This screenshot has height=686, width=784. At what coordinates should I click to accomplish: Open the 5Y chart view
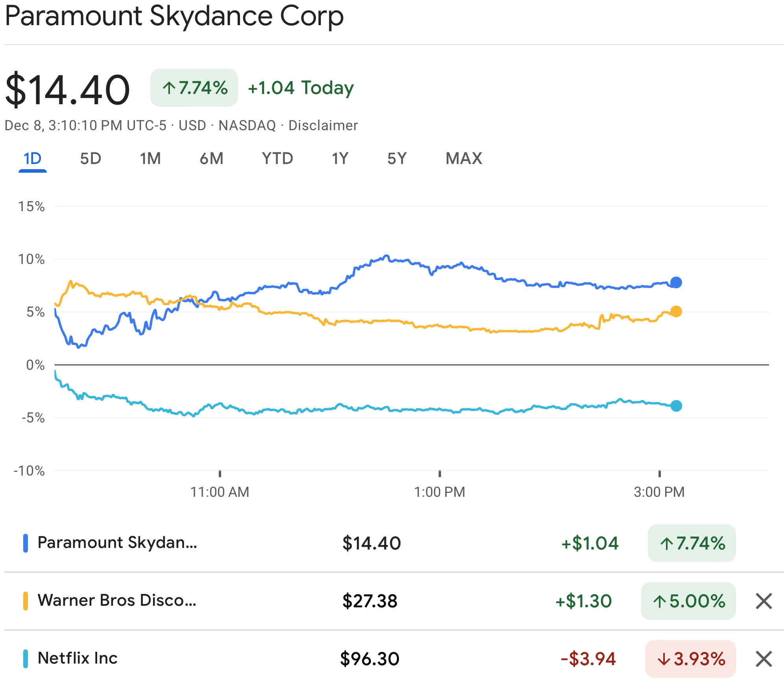pos(397,159)
